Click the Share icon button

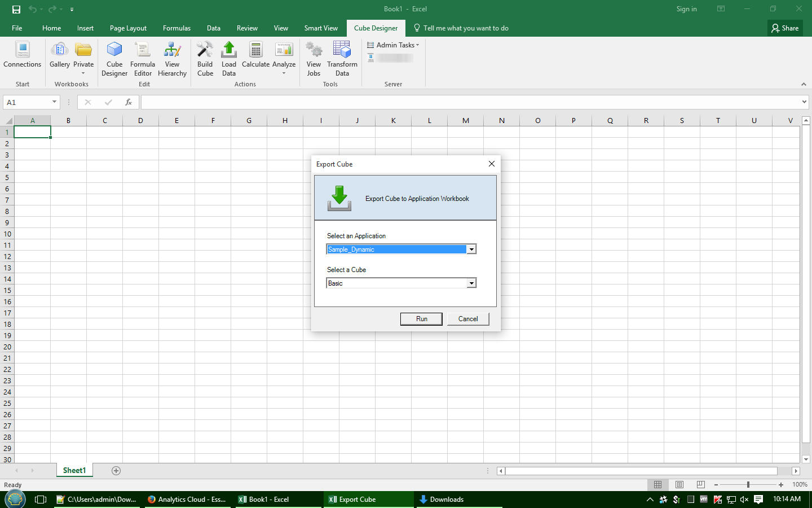(x=785, y=28)
